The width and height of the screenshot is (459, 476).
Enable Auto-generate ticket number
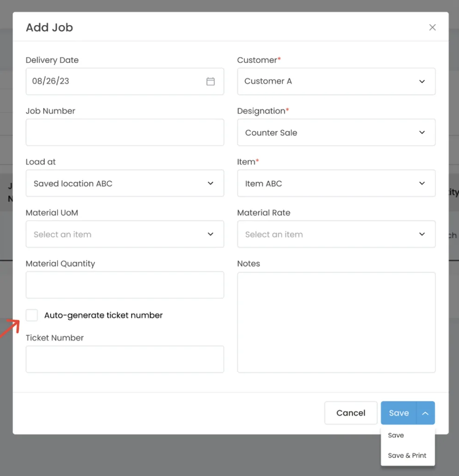tap(32, 315)
